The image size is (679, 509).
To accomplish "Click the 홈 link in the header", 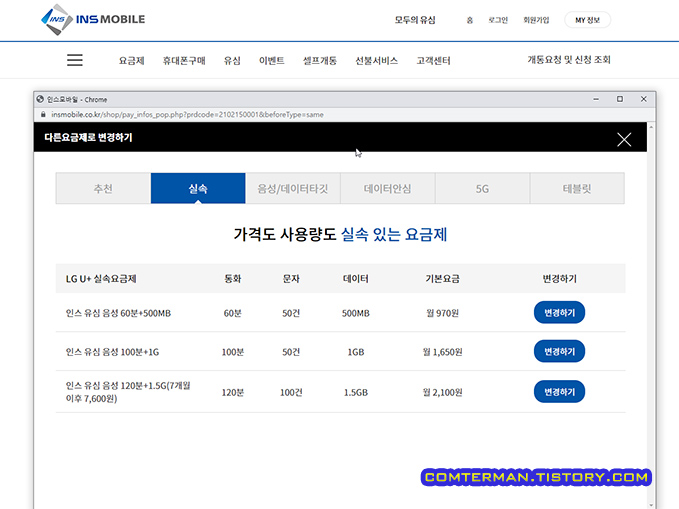I will [x=469, y=20].
